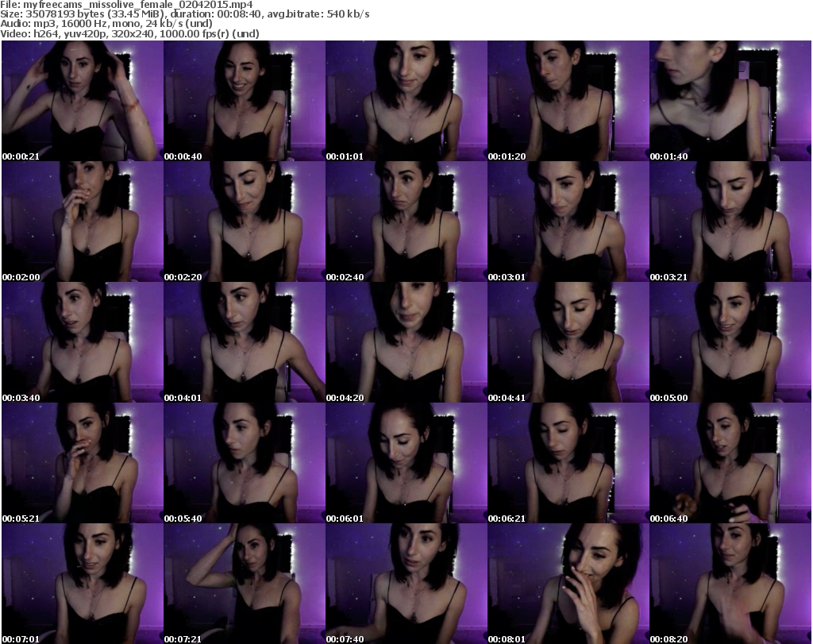This screenshot has height=644, width=813.
Task: Select the frame stamped 00:07:21
Action: coord(245,584)
